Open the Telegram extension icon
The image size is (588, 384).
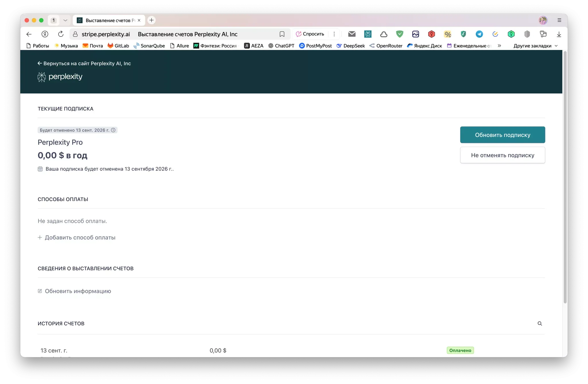coord(479,34)
